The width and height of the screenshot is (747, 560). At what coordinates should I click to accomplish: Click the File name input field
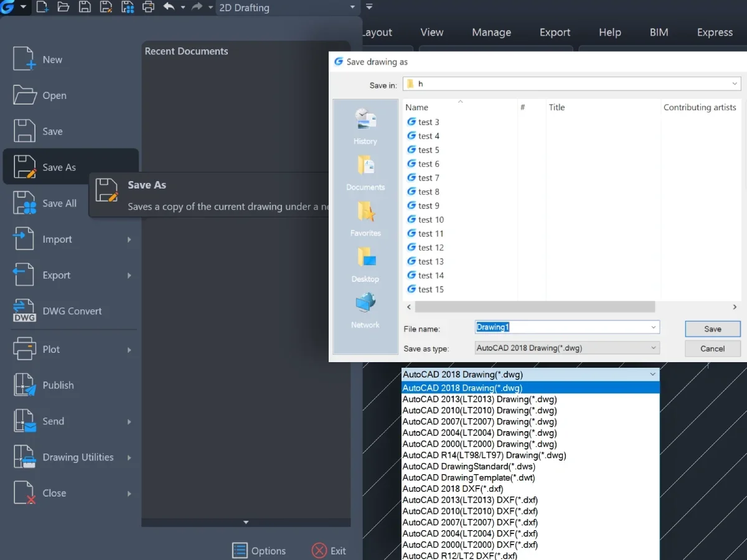coord(566,327)
